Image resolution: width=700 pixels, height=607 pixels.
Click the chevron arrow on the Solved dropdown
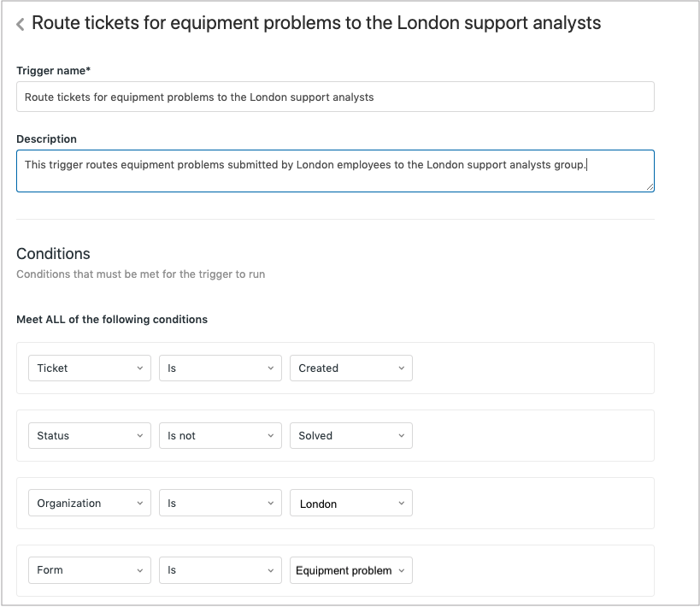point(401,436)
